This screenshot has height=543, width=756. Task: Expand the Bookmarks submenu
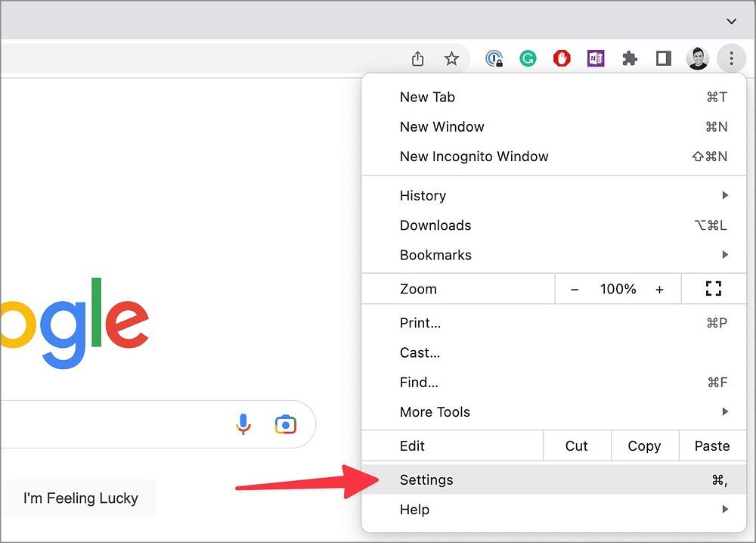pos(553,255)
